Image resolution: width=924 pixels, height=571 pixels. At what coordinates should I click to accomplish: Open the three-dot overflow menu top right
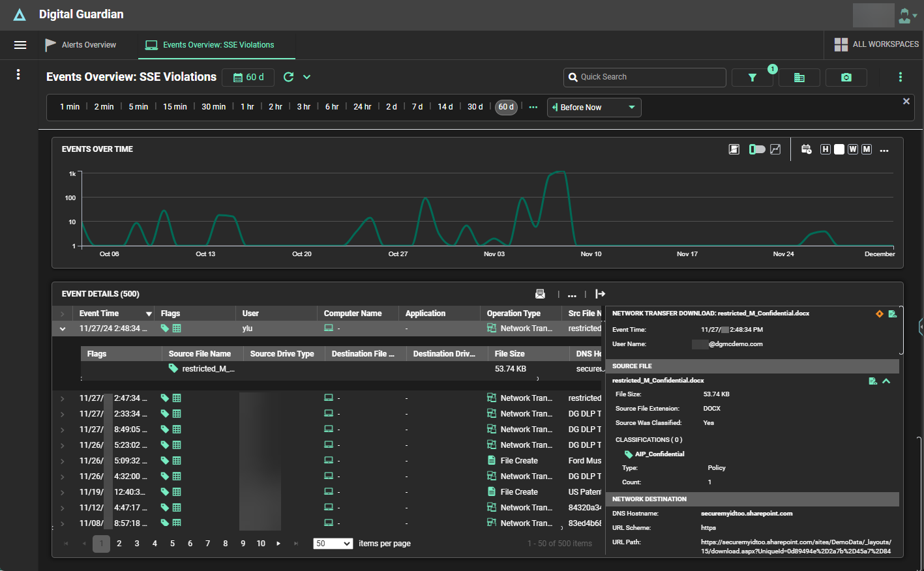(901, 77)
